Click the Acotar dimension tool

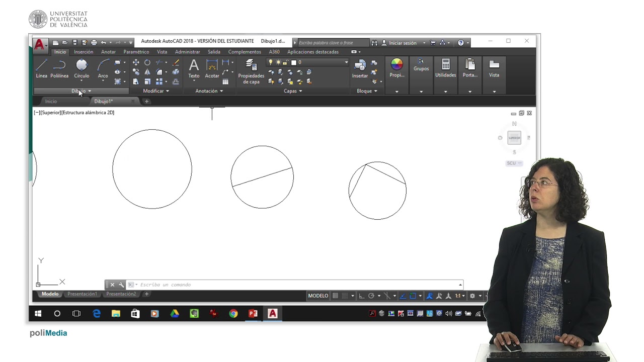[212, 69]
